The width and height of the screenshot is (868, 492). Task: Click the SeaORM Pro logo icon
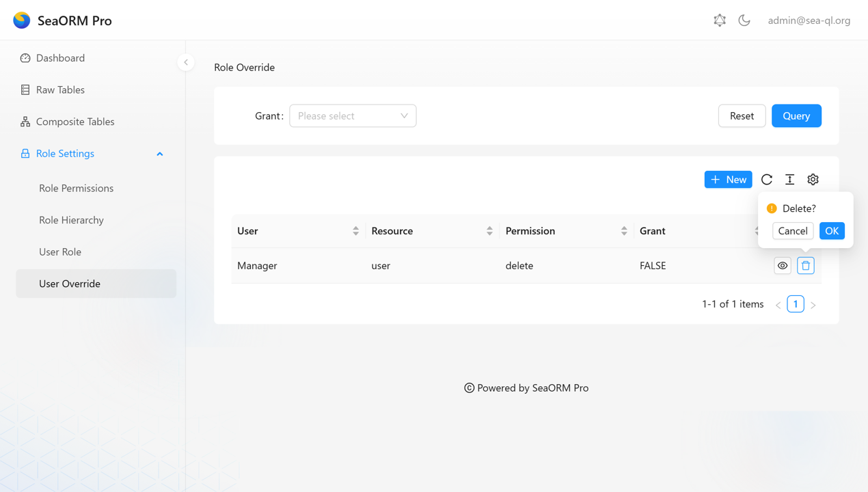(x=22, y=20)
